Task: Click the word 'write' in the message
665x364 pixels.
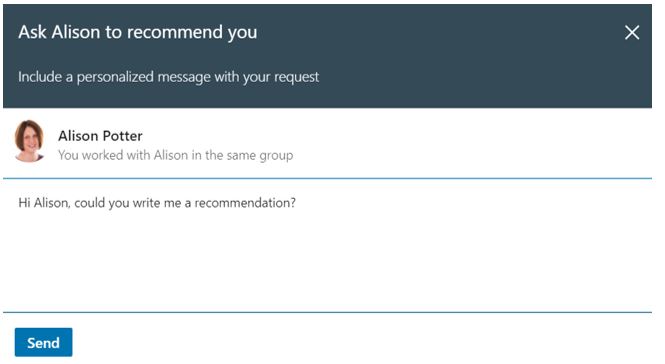Action: tap(146, 203)
